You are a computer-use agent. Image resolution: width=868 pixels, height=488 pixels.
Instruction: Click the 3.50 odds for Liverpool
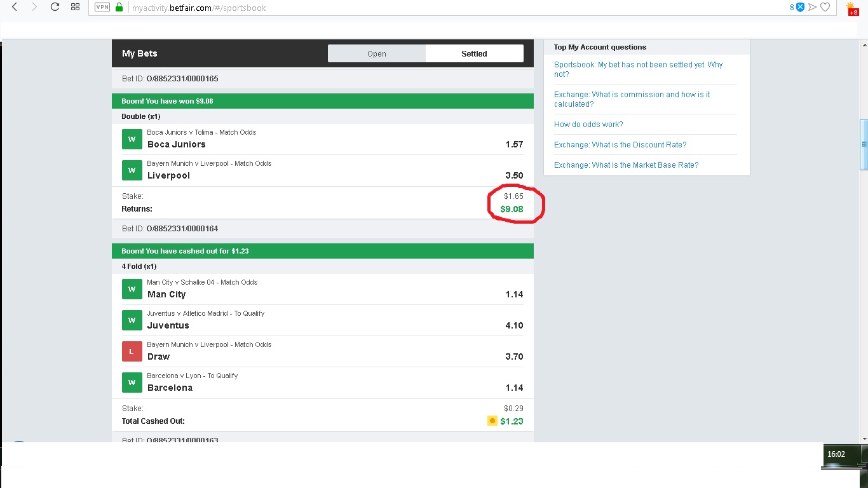[x=514, y=175]
